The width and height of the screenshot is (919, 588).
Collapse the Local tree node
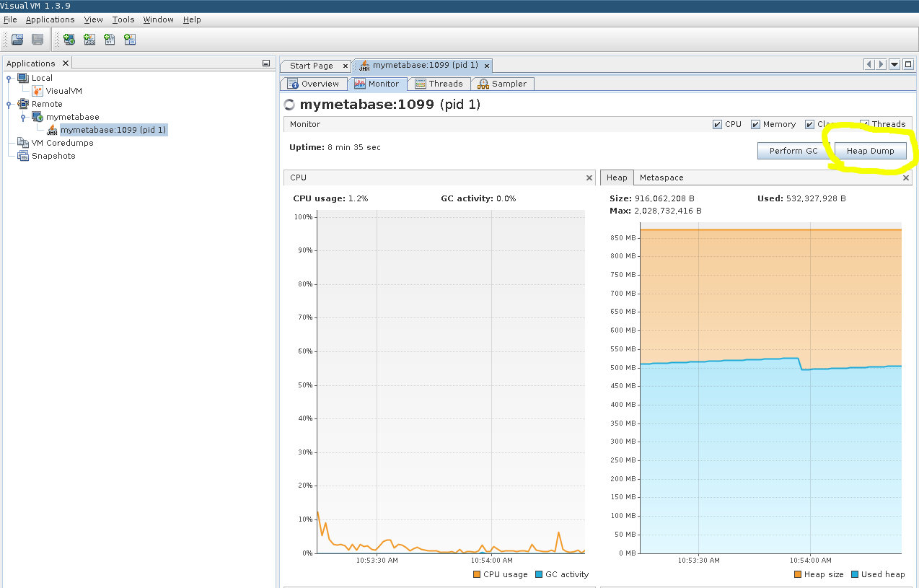coord(9,78)
